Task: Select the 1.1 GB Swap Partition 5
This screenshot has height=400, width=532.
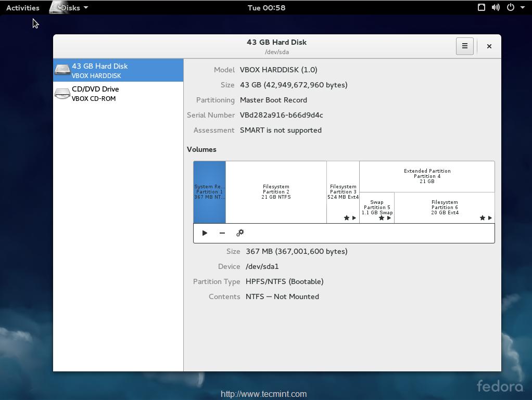Action: (x=376, y=206)
